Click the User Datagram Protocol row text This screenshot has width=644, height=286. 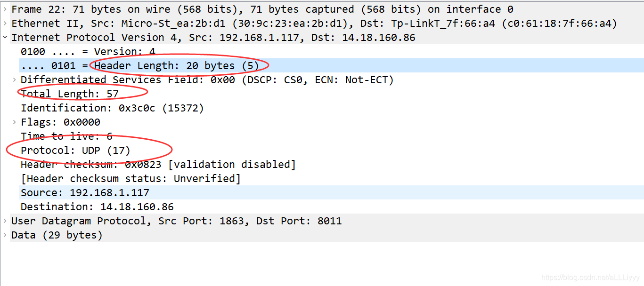pyautogui.click(x=176, y=221)
